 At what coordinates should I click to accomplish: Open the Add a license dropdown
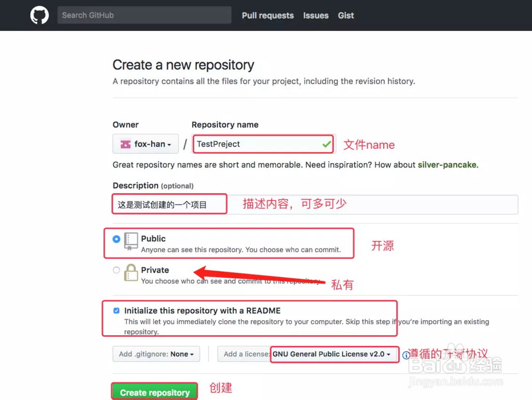pyautogui.click(x=308, y=354)
